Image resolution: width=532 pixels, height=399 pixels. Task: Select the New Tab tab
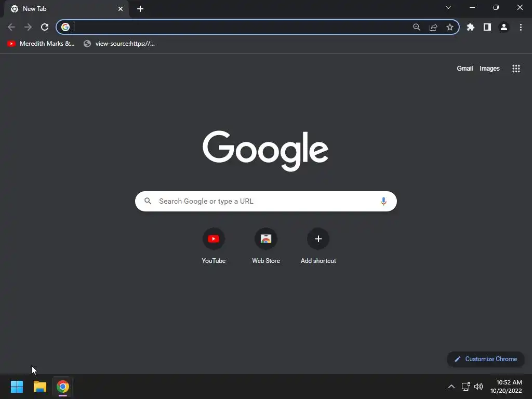pyautogui.click(x=66, y=9)
